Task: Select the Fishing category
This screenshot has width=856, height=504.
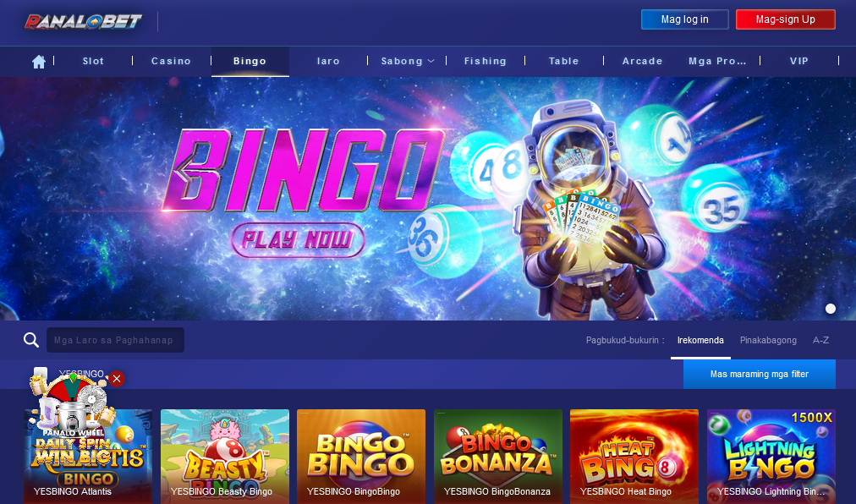Action: pyautogui.click(x=486, y=61)
